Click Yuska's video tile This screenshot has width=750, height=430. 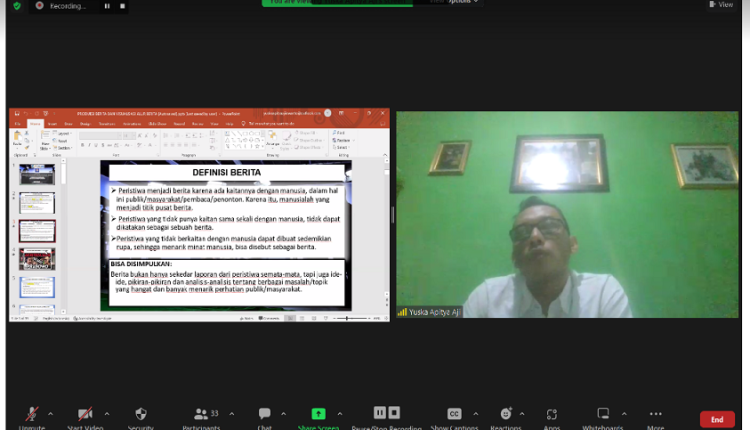point(567,214)
